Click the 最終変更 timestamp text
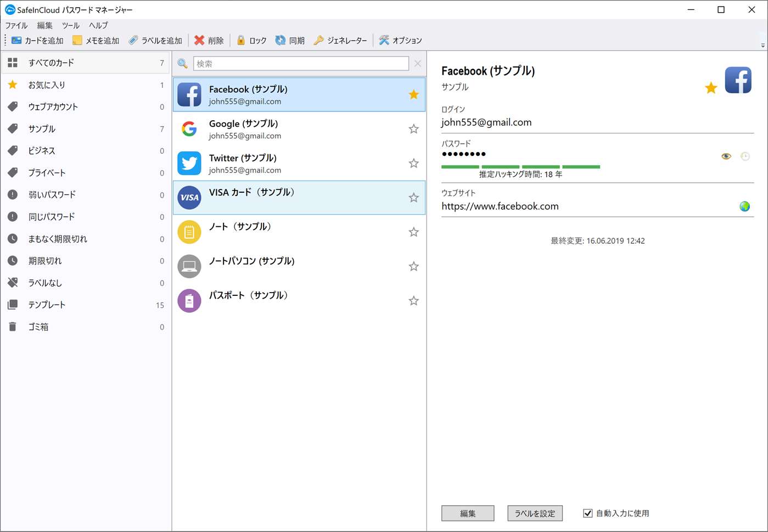This screenshot has width=768, height=532. point(598,241)
